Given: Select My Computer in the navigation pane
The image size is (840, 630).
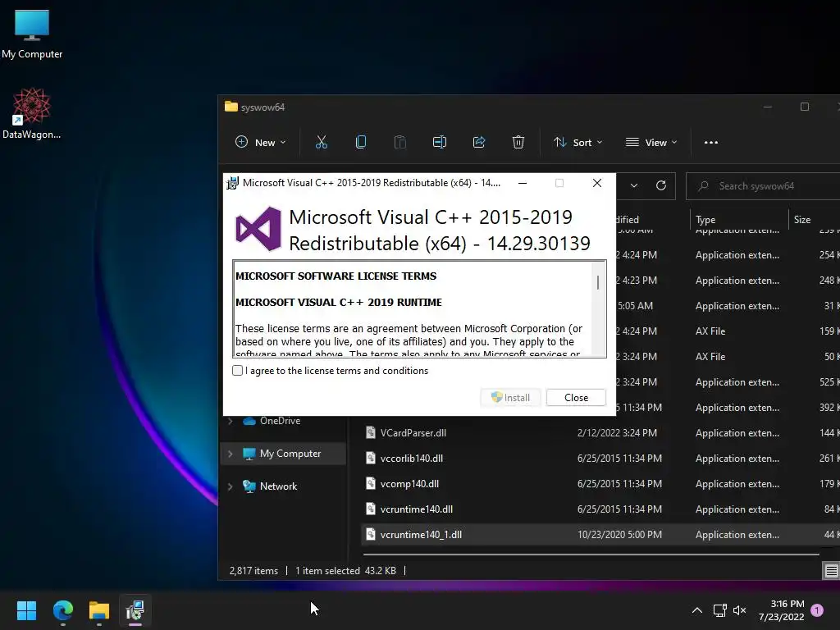Looking at the screenshot, I should pos(290,454).
